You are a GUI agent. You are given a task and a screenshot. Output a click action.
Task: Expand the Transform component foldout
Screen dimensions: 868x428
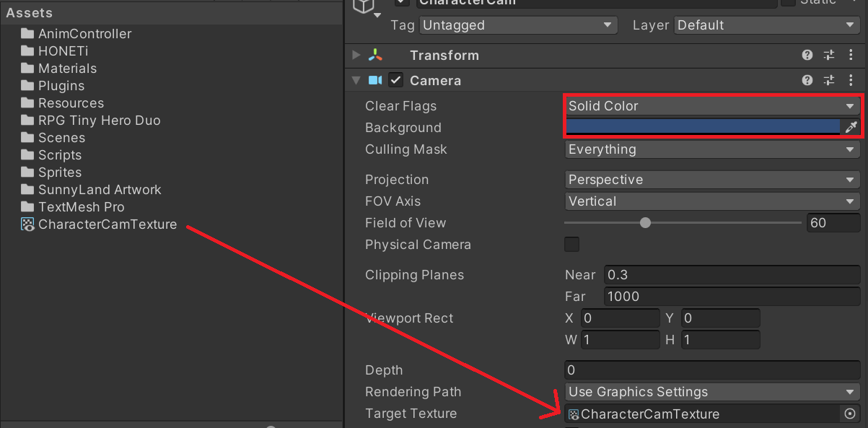point(356,56)
